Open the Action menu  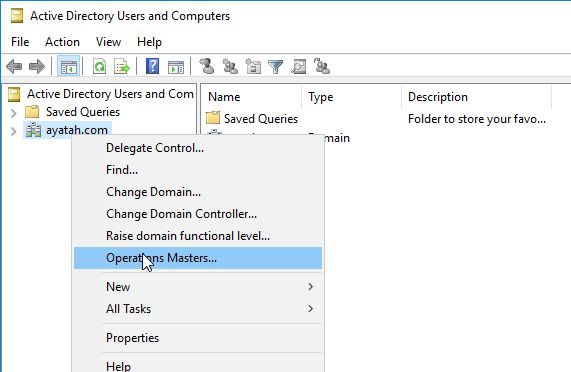[62, 42]
